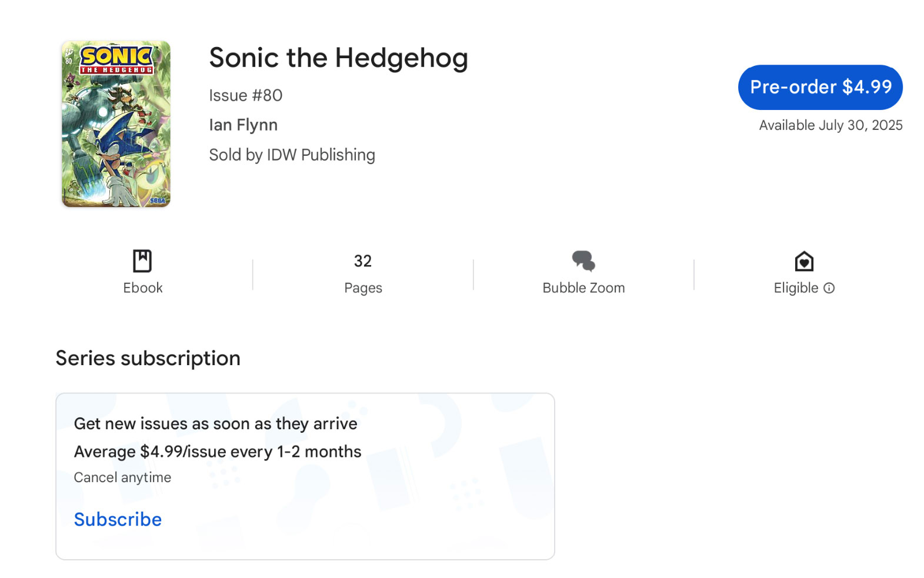Click the Issue #80 text

246,95
